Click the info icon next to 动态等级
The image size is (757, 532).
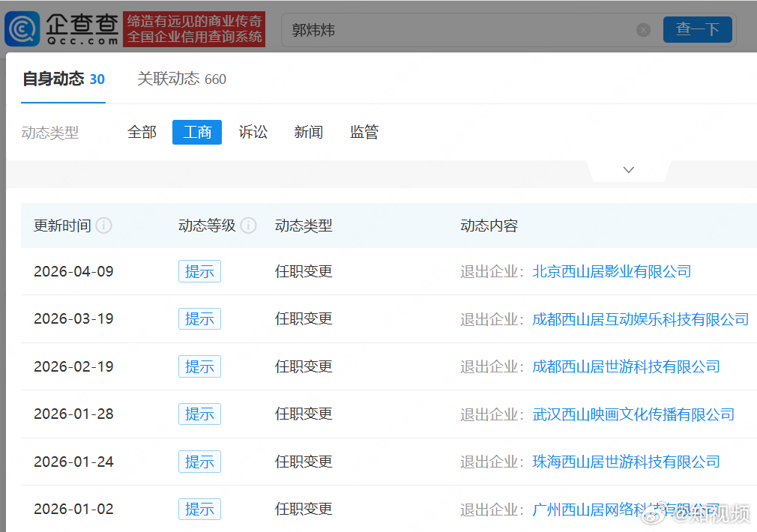point(249,226)
